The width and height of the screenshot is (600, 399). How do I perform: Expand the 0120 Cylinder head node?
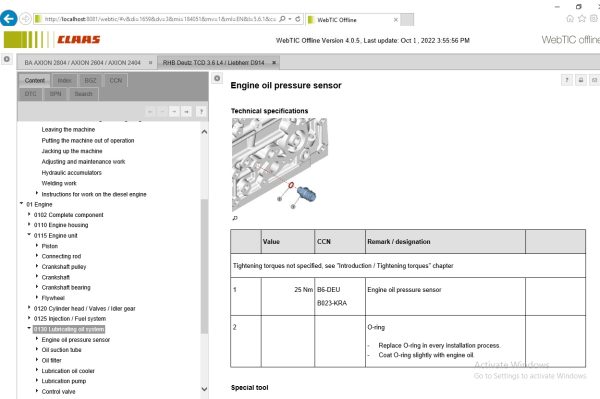29,308
